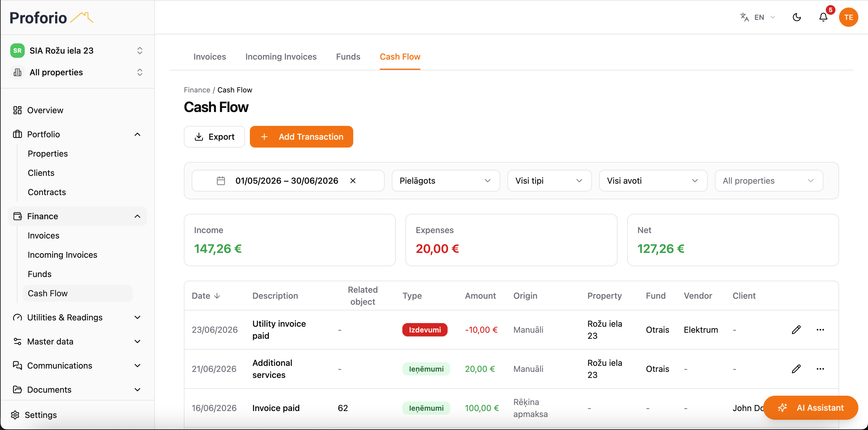This screenshot has height=430, width=868.
Task: Open Overview in the sidebar
Action: [x=45, y=110]
